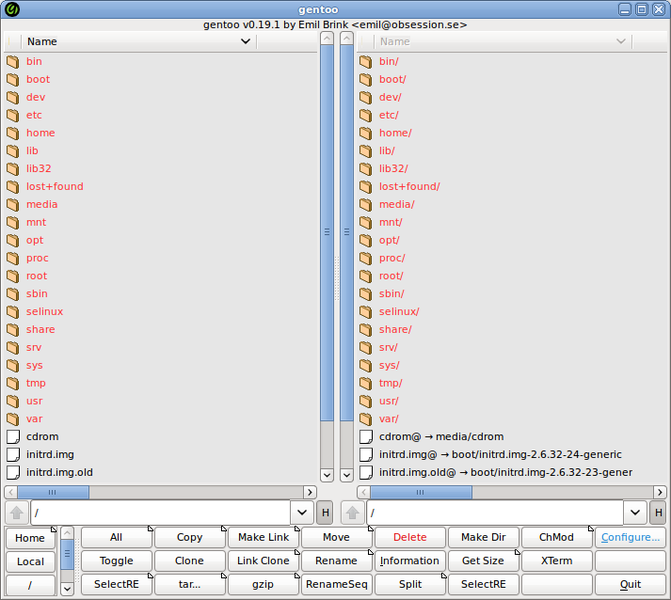671x600 pixels.
Task: Click the right pane path input field
Action: pyautogui.click(x=495, y=512)
